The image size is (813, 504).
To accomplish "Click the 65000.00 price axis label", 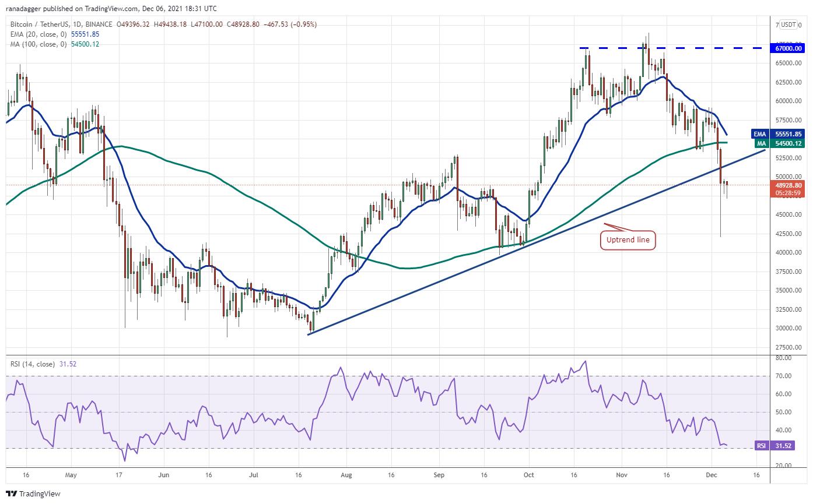I will pos(789,63).
